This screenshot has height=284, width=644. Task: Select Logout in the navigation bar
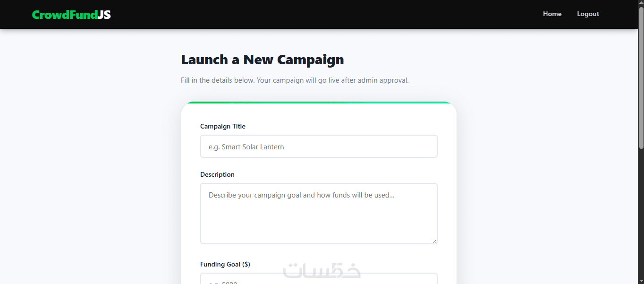pyautogui.click(x=588, y=14)
